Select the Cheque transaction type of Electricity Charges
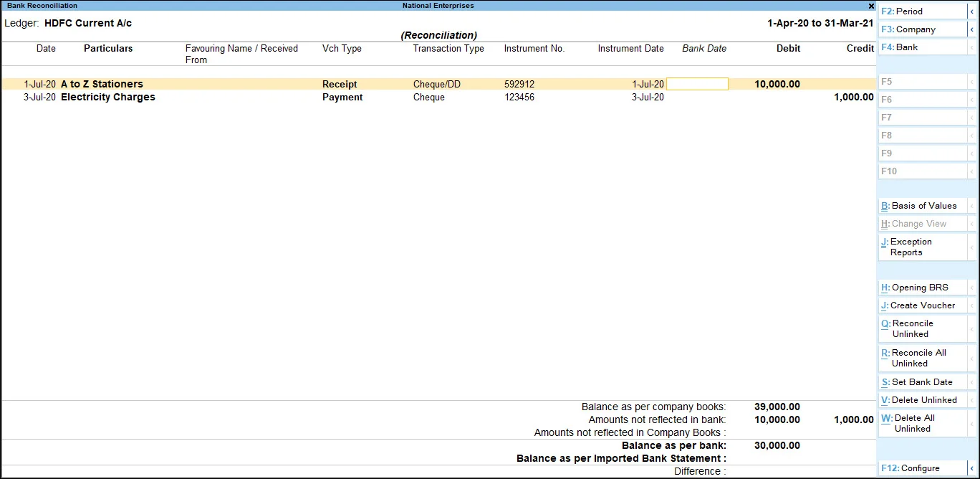The height and width of the screenshot is (479, 980). [x=429, y=97]
